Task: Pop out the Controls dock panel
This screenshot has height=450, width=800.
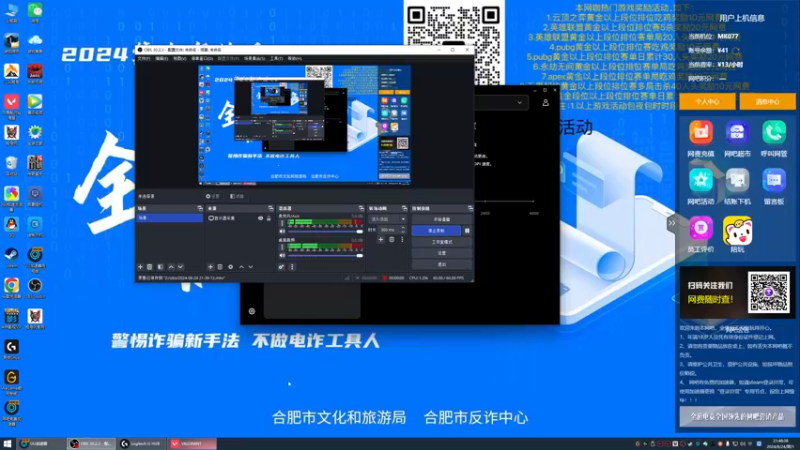Action: tap(470, 208)
